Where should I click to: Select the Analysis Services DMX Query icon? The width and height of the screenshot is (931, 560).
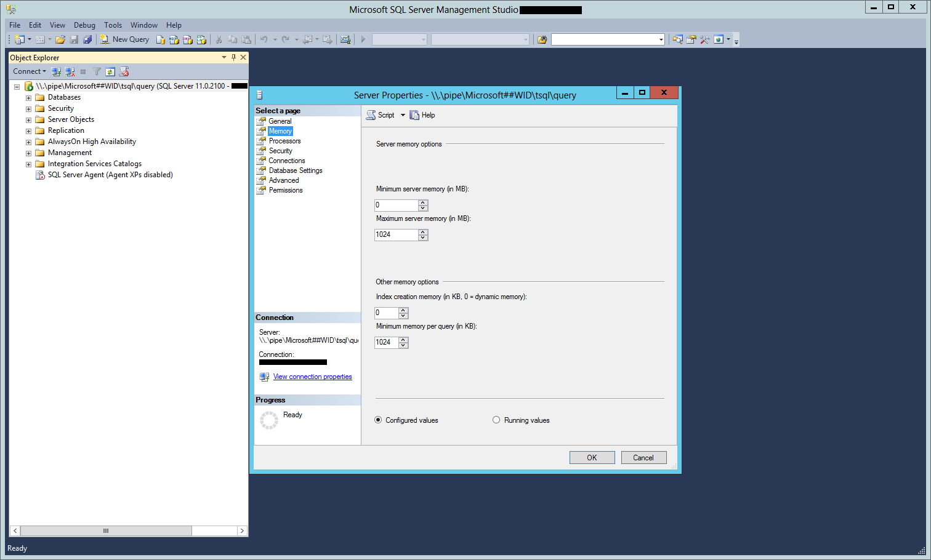click(x=188, y=39)
